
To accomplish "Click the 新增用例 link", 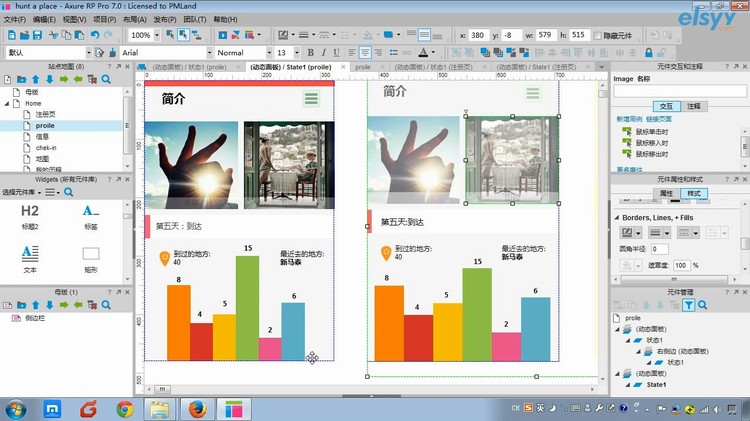I will 628,118.
